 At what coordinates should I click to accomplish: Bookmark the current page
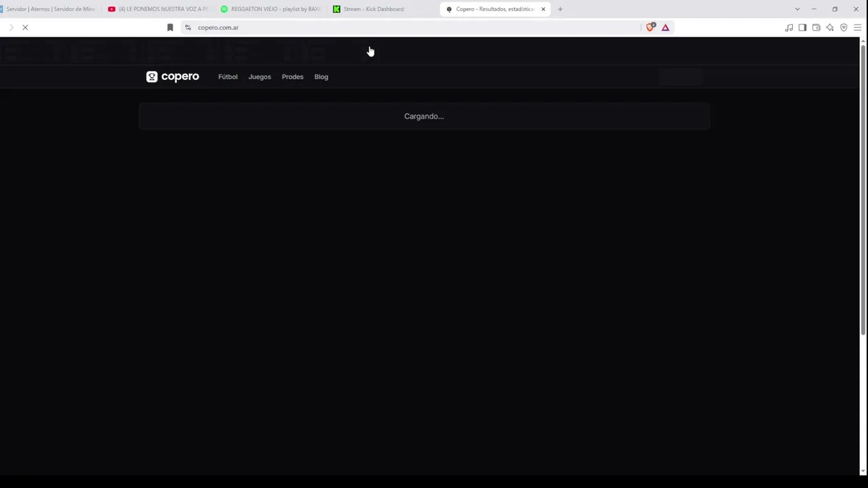170,28
